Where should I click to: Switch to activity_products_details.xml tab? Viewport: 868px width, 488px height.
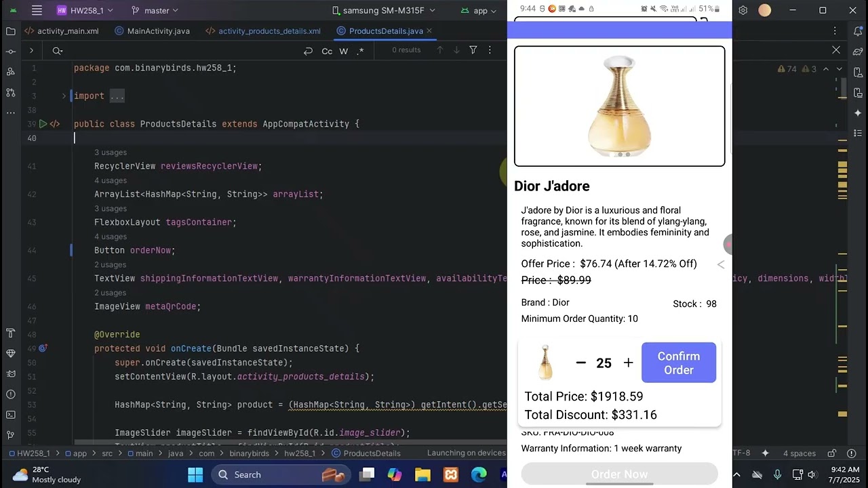tap(263, 31)
